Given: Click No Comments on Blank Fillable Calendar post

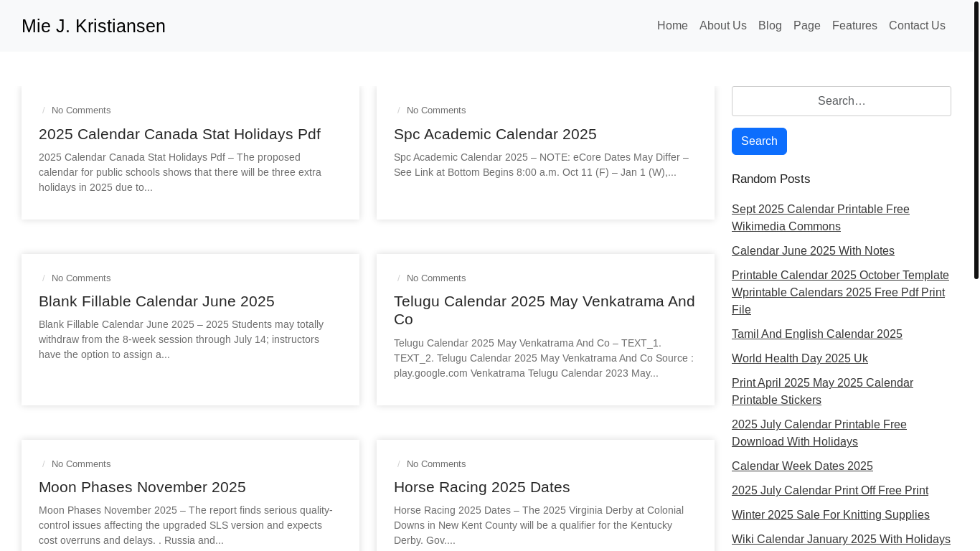Looking at the screenshot, I should (x=81, y=278).
